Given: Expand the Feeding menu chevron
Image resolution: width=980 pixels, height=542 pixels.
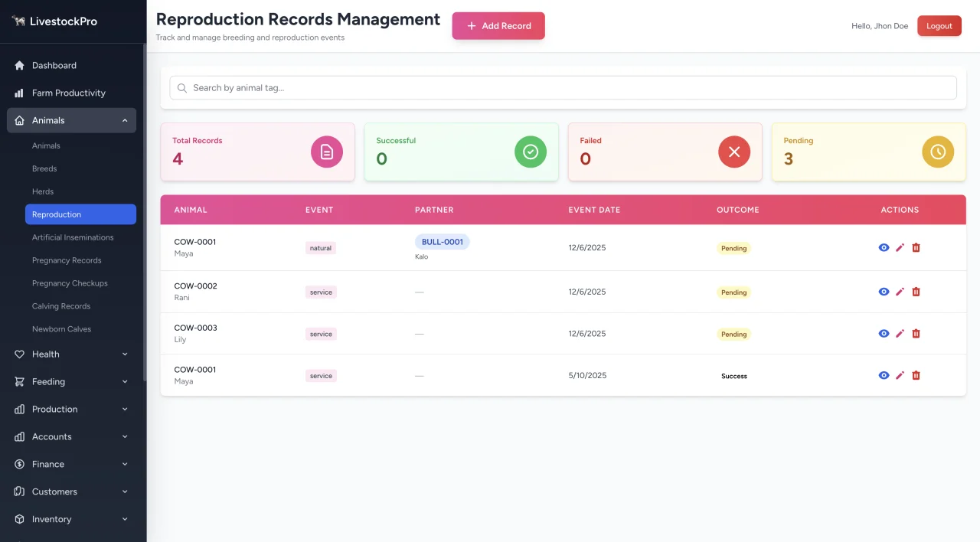Looking at the screenshot, I should pos(125,382).
